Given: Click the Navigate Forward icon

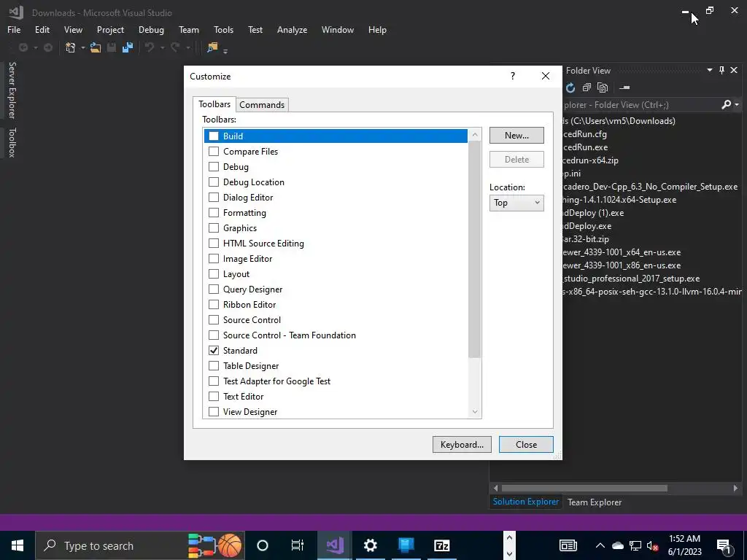Looking at the screenshot, I should click(x=48, y=47).
